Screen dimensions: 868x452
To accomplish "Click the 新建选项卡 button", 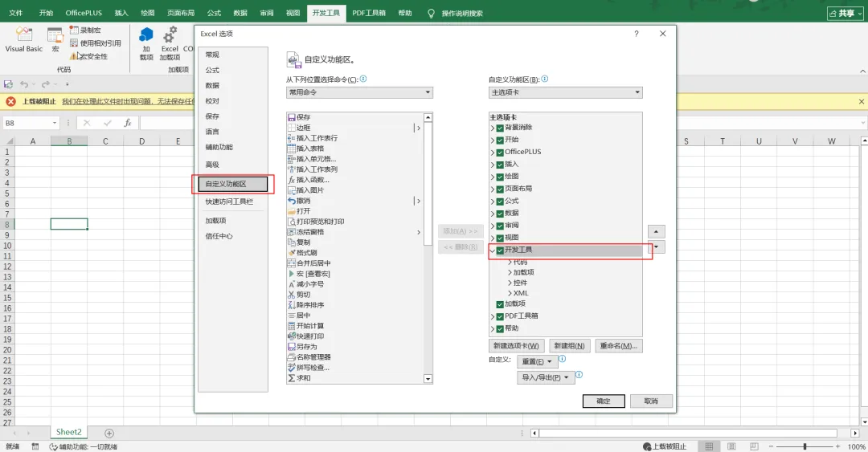I will pos(516,346).
